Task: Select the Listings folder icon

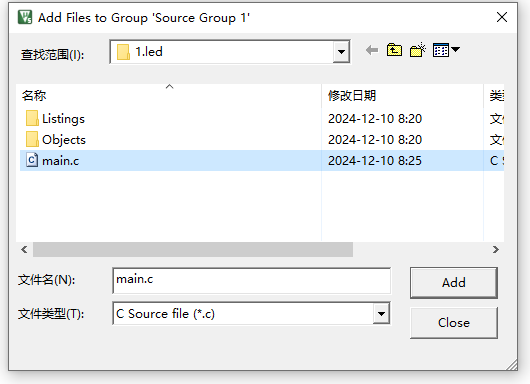Action: (32, 118)
